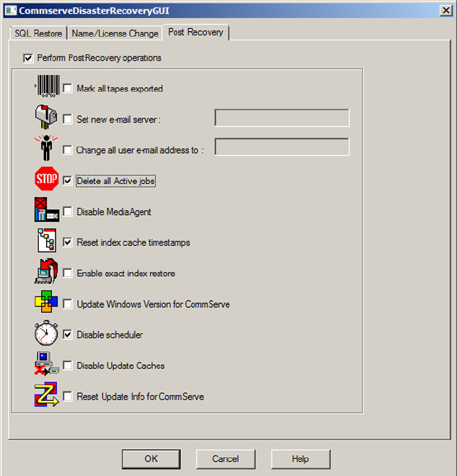This screenshot has height=476, width=457.
Task: Click the person icon for user e-mail address
Action: click(x=46, y=148)
